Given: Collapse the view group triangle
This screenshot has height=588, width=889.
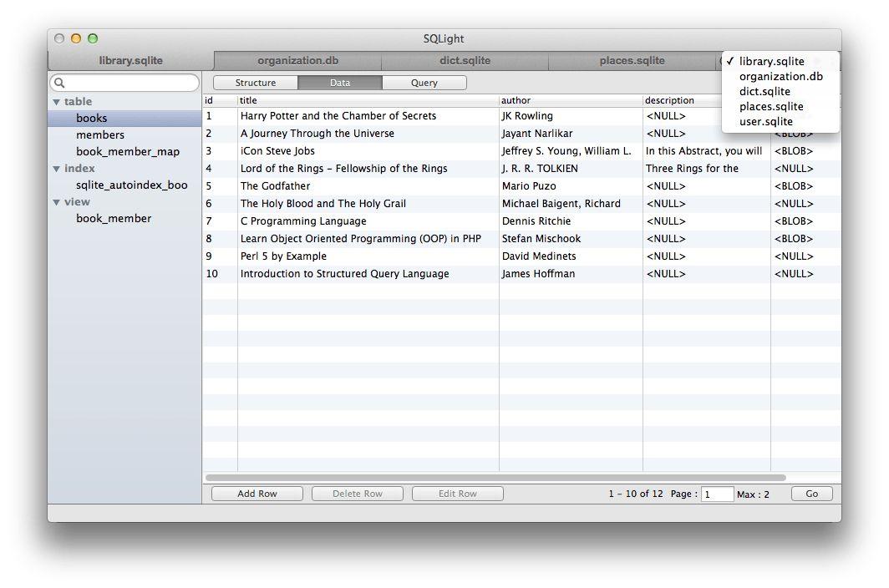Looking at the screenshot, I should click(x=56, y=202).
